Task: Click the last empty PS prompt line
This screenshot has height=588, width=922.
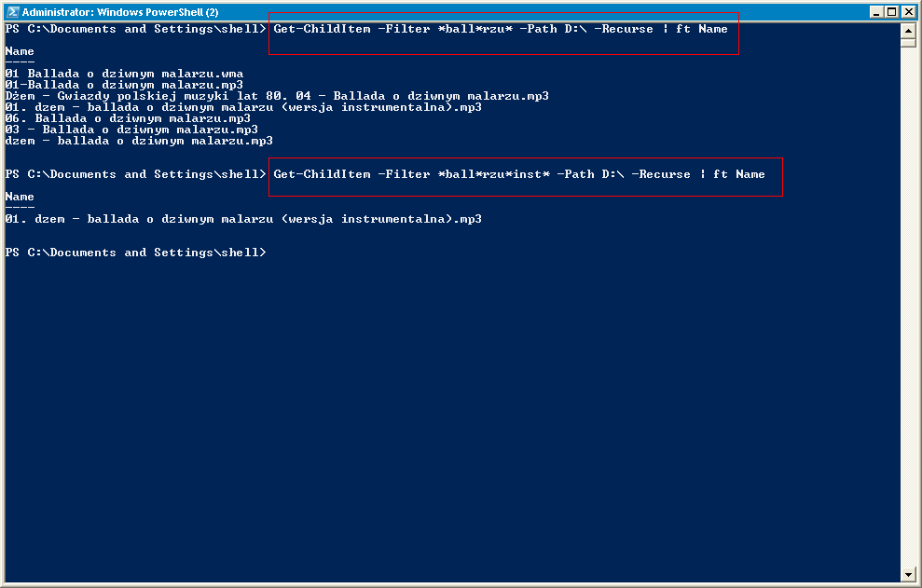Action: [x=135, y=253]
